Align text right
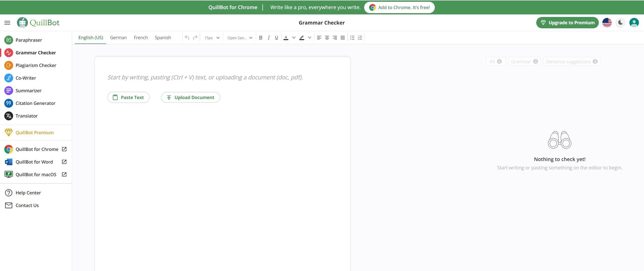This screenshot has width=644, height=271. point(335,38)
